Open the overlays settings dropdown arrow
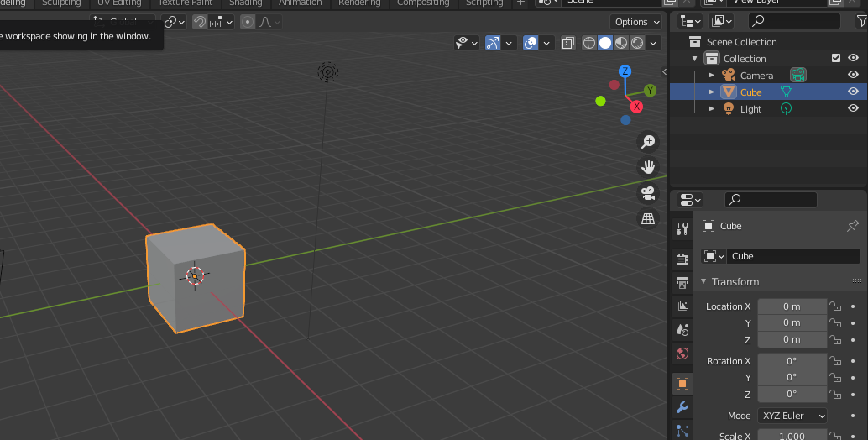Viewport: 868px width, 440px height. [546, 43]
